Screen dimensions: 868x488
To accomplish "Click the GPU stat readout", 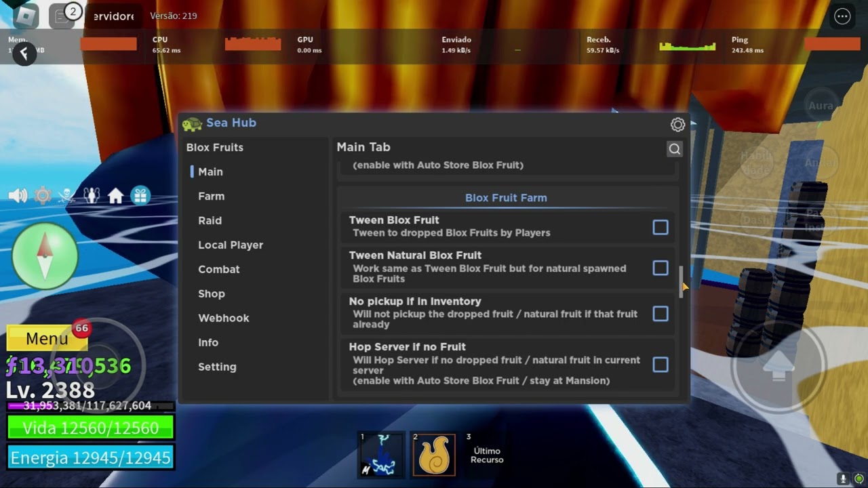I will tap(309, 45).
